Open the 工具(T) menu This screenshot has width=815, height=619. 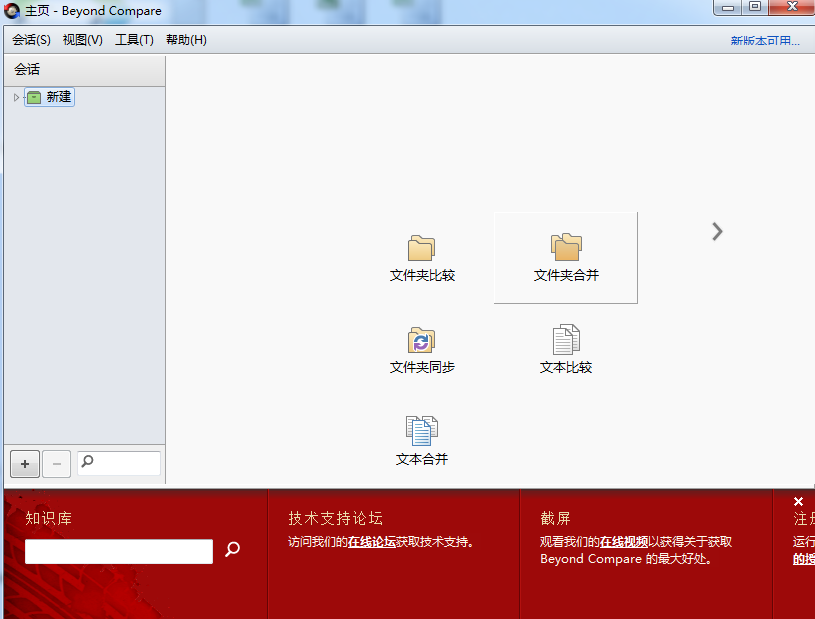pyautogui.click(x=134, y=40)
